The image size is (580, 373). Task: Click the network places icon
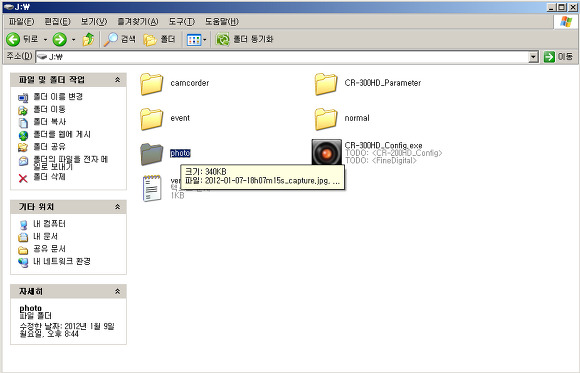tap(23, 263)
